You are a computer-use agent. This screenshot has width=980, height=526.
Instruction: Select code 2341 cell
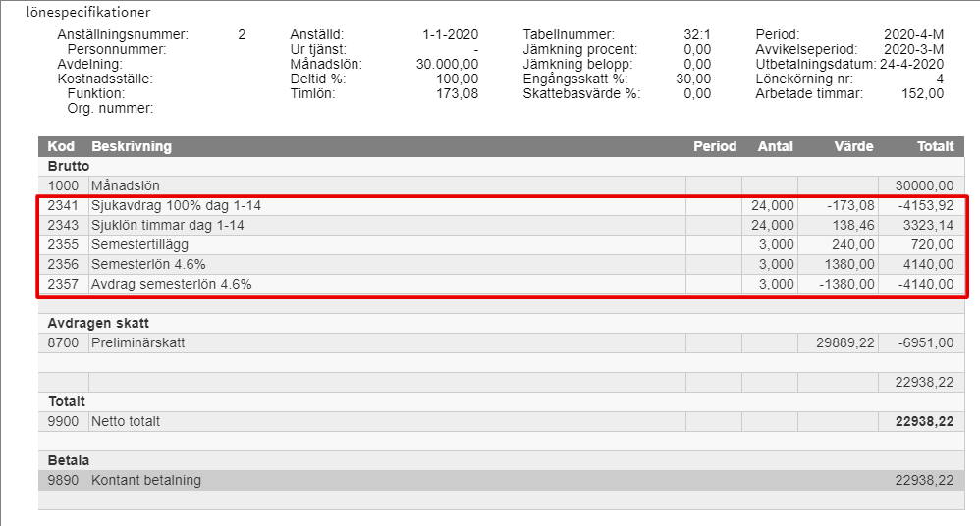click(63, 205)
